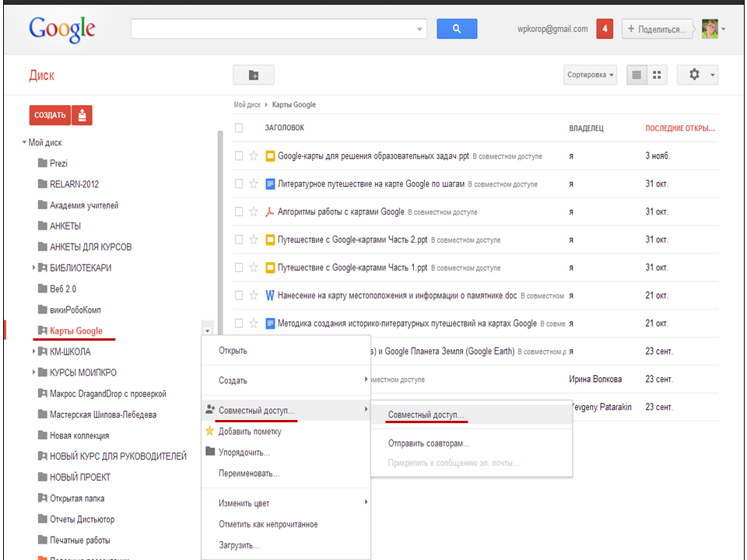Check the box for Методика создания историко-литературных путешествий
The width and height of the screenshot is (747, 560).
point(239,324)
